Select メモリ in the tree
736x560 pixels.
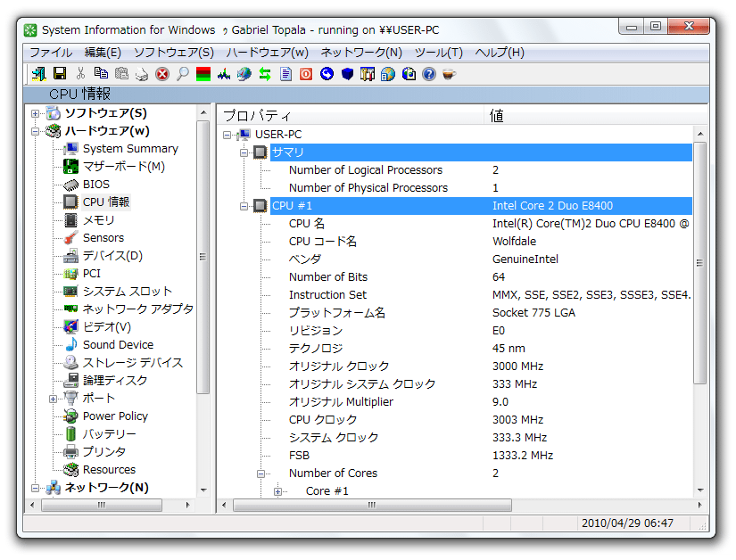coord(98,220)
